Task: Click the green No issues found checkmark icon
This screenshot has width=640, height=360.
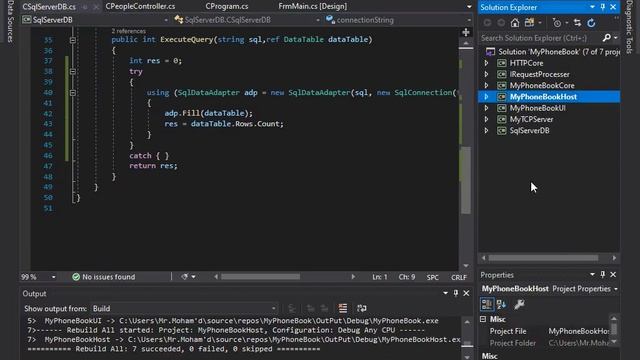Action: tap(76, 277)
